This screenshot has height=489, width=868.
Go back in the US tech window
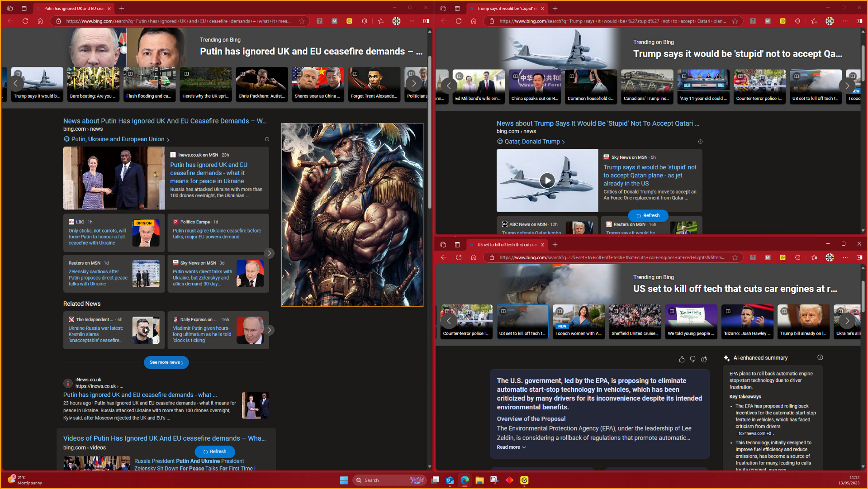click(x=444, y=257)
